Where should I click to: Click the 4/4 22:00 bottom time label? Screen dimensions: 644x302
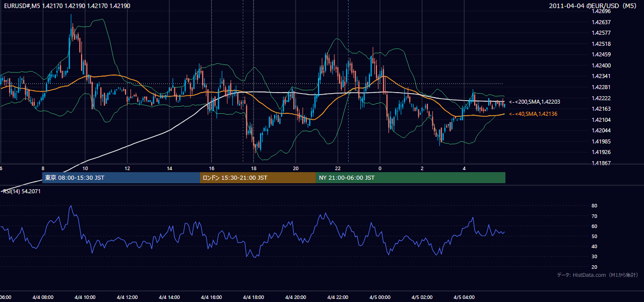(x=338, y=297)
